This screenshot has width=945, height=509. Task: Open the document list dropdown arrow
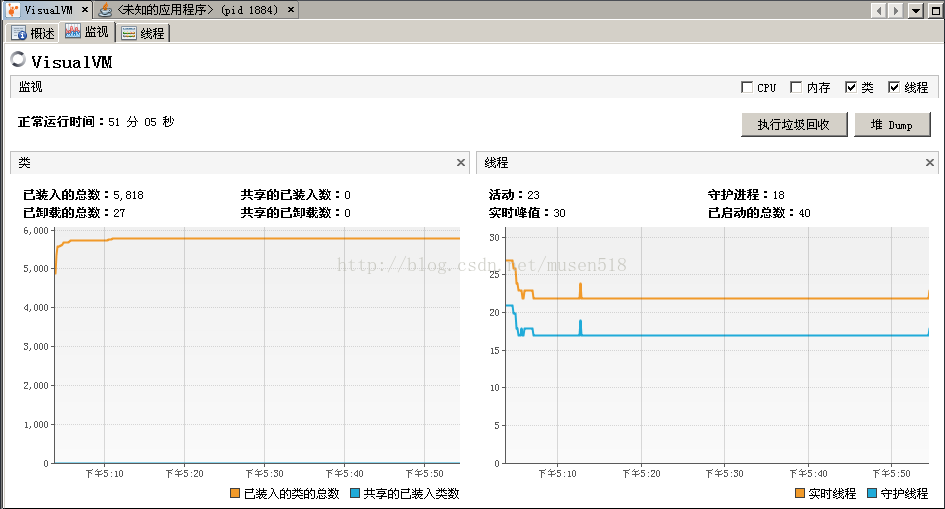916,10
